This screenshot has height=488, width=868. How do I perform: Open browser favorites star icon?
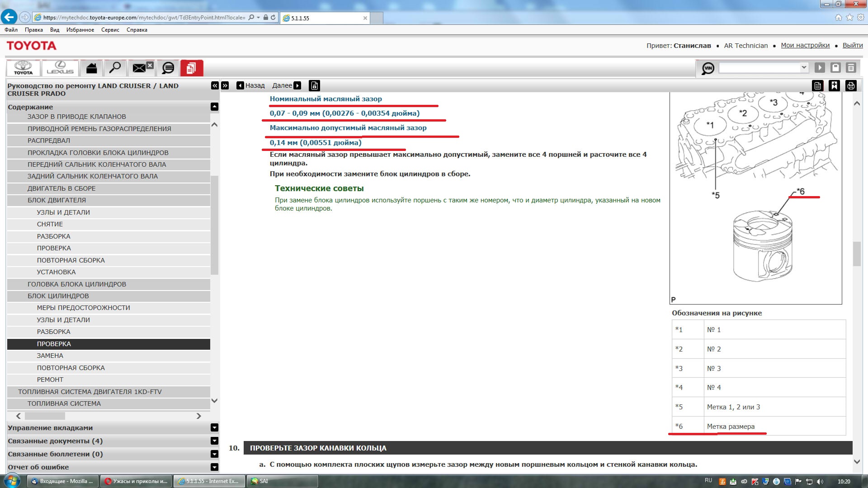(849, 18)
